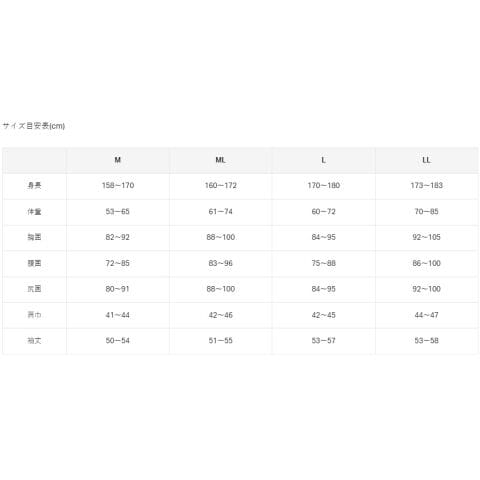Click M height cell 158~170

[118, 186]
